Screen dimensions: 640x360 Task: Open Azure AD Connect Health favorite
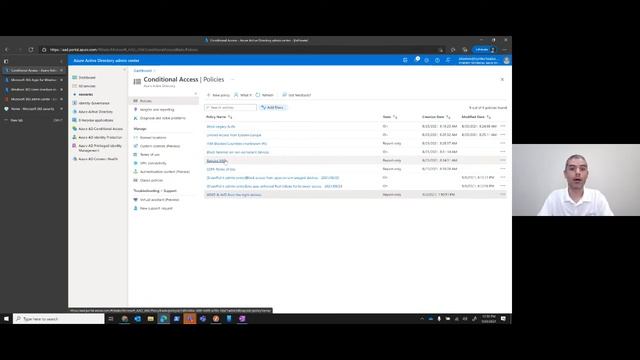(98, 159)
